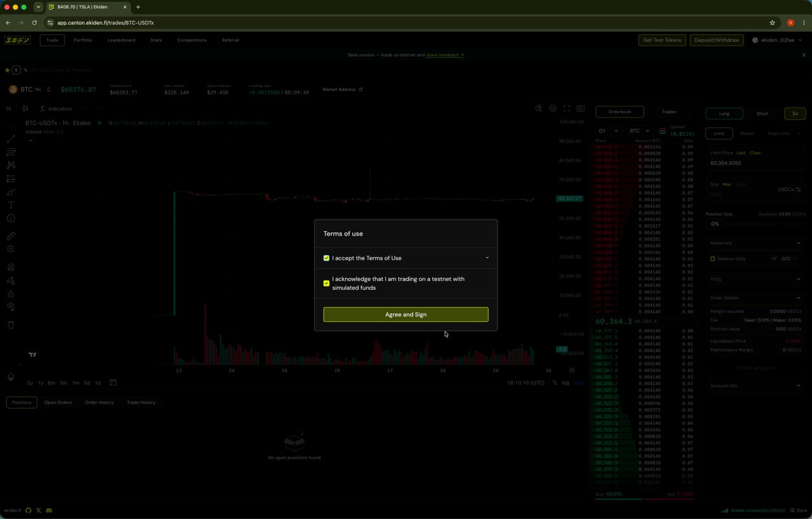
Task: Open chart settings gear icon
Action: point(553,108)
